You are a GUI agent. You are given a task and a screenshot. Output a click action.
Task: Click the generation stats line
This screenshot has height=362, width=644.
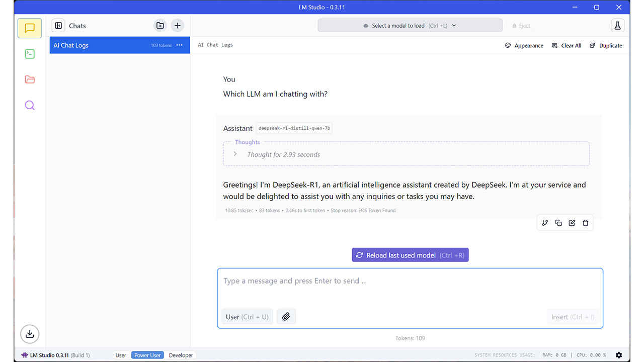tap(310, 210)
